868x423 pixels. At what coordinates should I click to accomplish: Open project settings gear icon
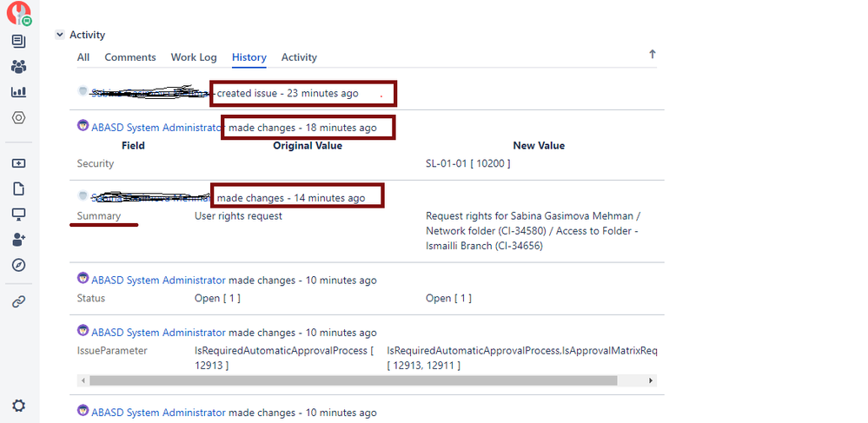tap(19, 406)
